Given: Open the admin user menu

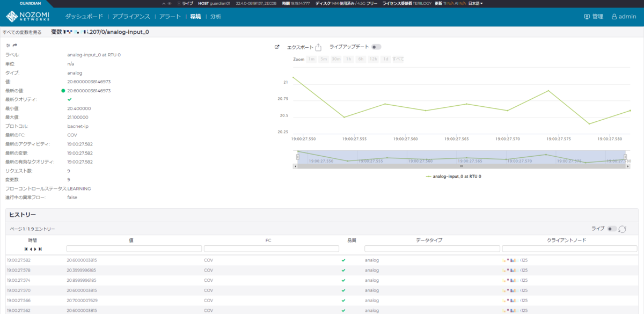Looking at the screenshot, I should pyautogui.click(x=624, y=17).
